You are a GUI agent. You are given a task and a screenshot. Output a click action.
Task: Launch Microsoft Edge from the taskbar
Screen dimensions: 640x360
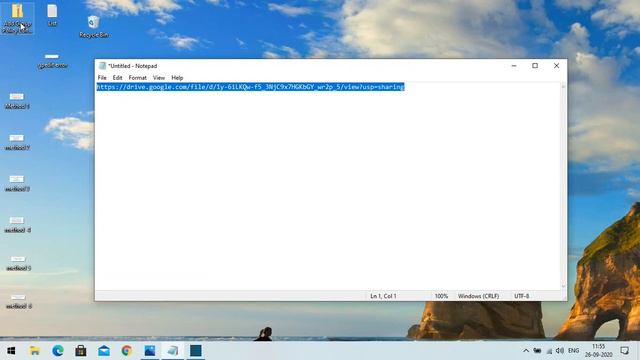[x=58, y=351]
